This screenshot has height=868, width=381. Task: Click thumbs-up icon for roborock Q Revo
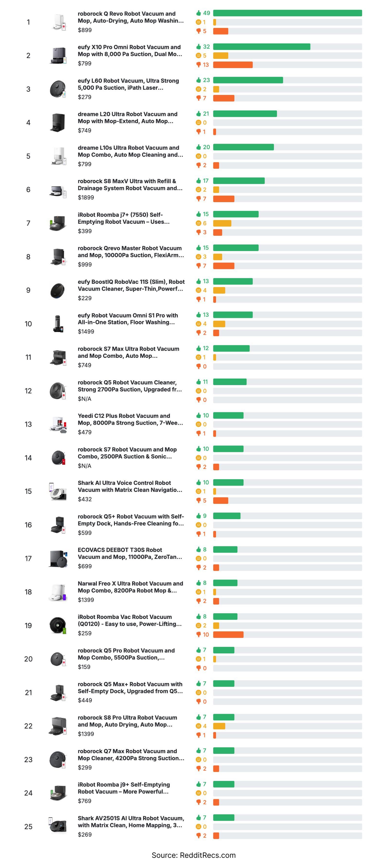coord(199,13)
